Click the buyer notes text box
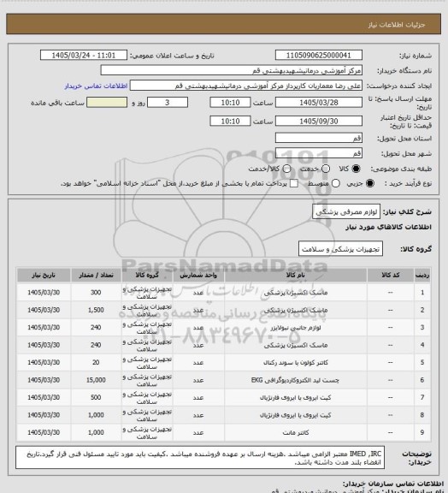448x493 pixels. pyautogui.click(x=200, y=458)
